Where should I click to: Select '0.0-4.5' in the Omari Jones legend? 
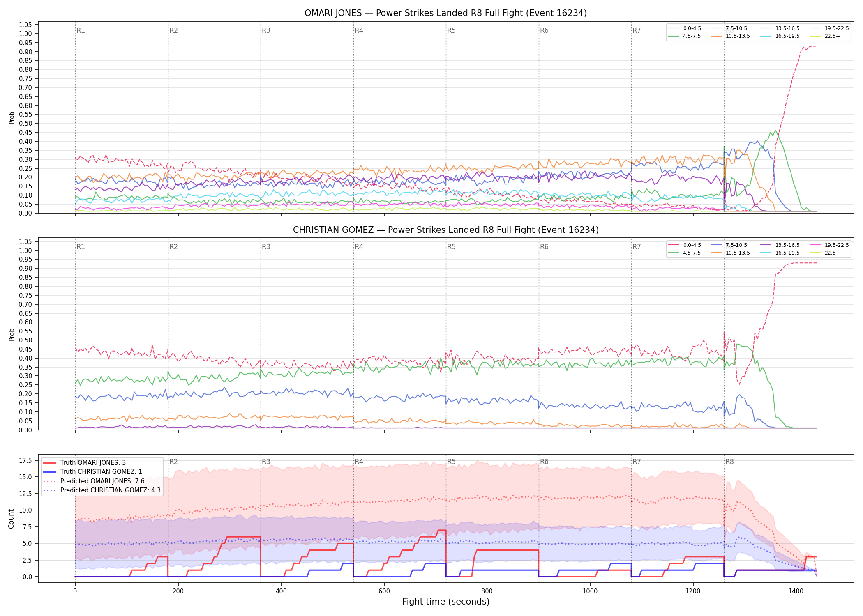point(692,28)
